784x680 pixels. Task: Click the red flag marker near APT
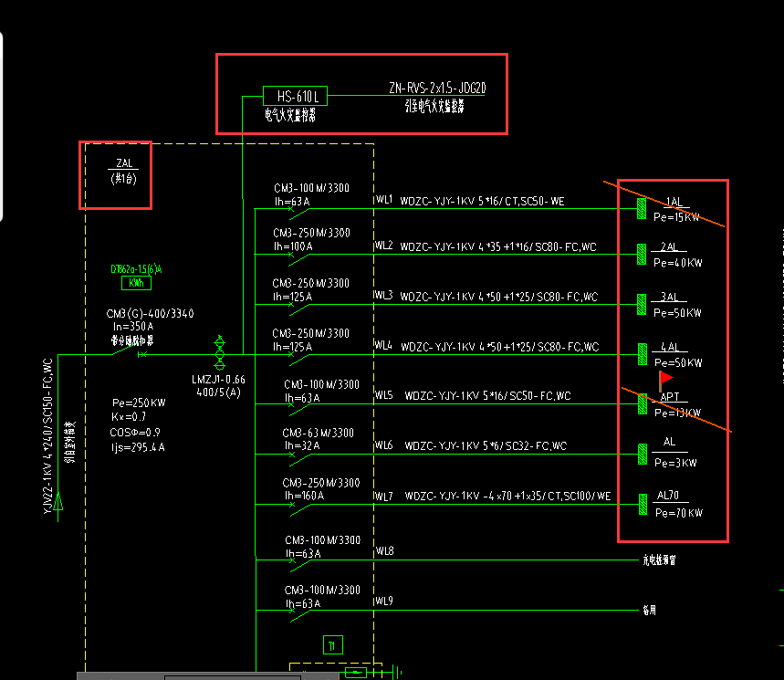point(666,381)
